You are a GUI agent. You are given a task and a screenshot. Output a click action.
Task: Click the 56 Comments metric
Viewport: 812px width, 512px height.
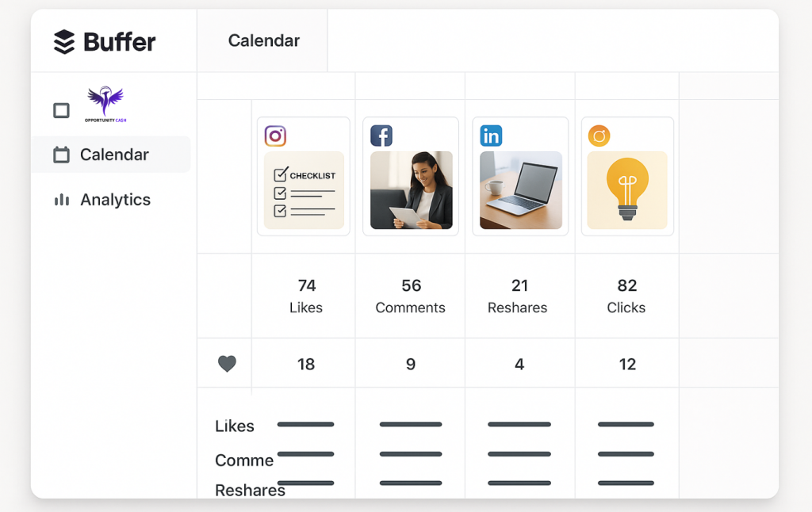pos(411,296)
